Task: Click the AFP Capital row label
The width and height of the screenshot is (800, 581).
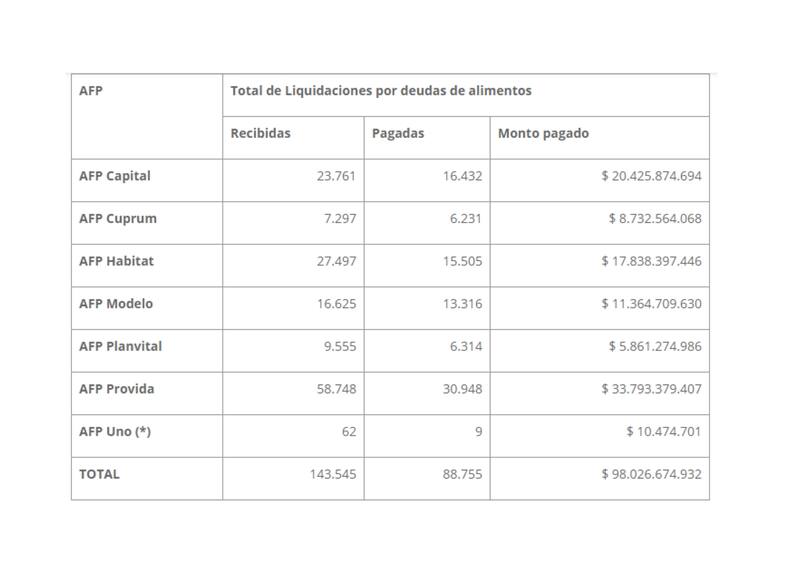Action: [115, 176]
